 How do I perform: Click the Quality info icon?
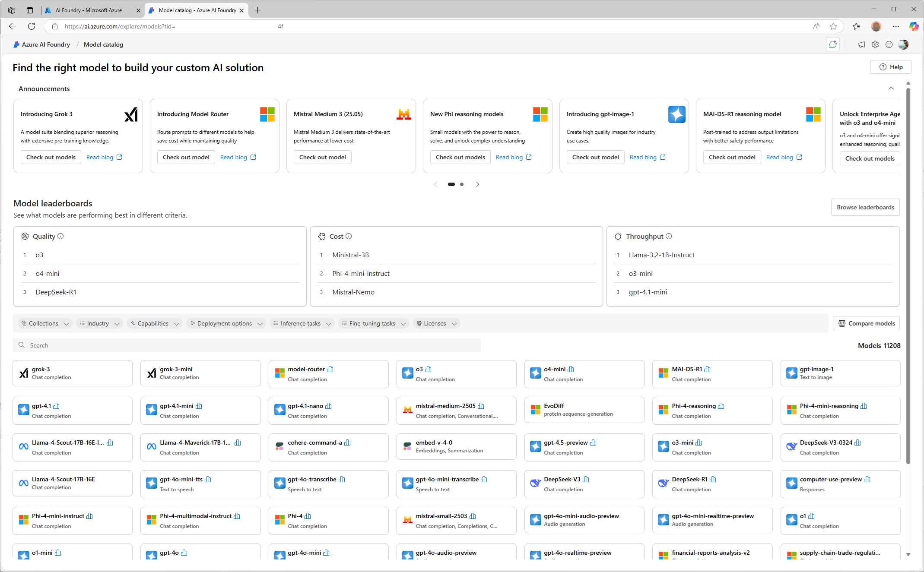(60, 236)
